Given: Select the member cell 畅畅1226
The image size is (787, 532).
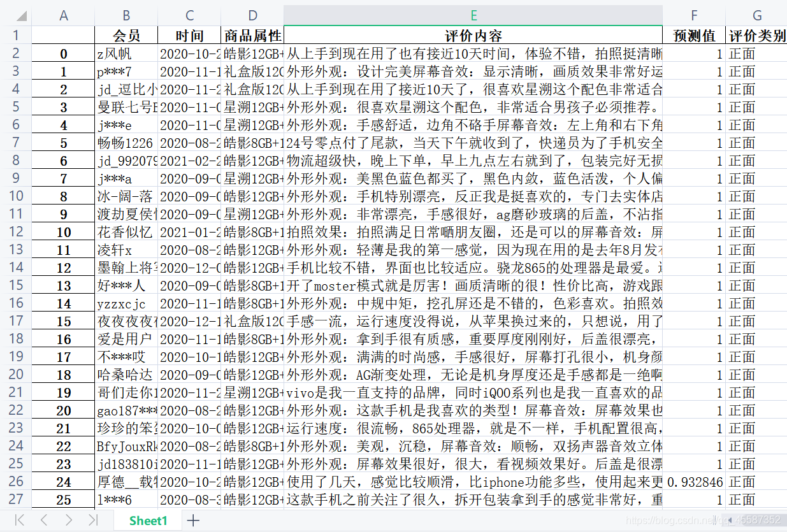Looking at the screenshot, I should (x=126, y=143).
